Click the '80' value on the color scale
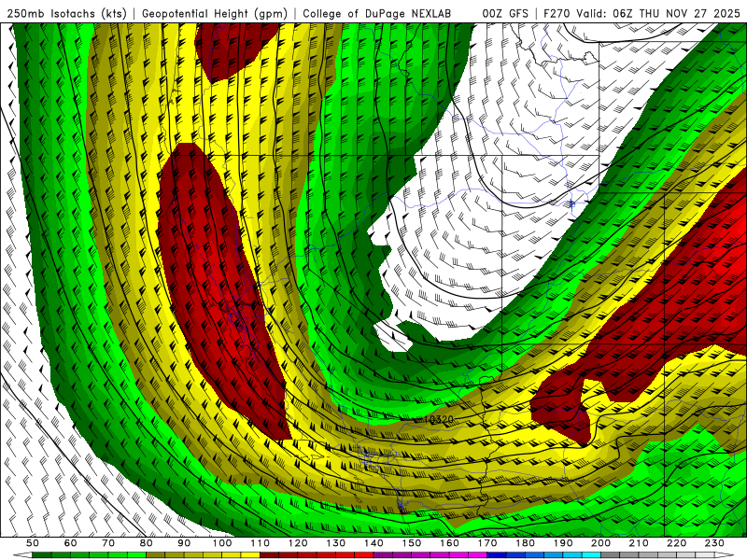 (x=147, y=542)
